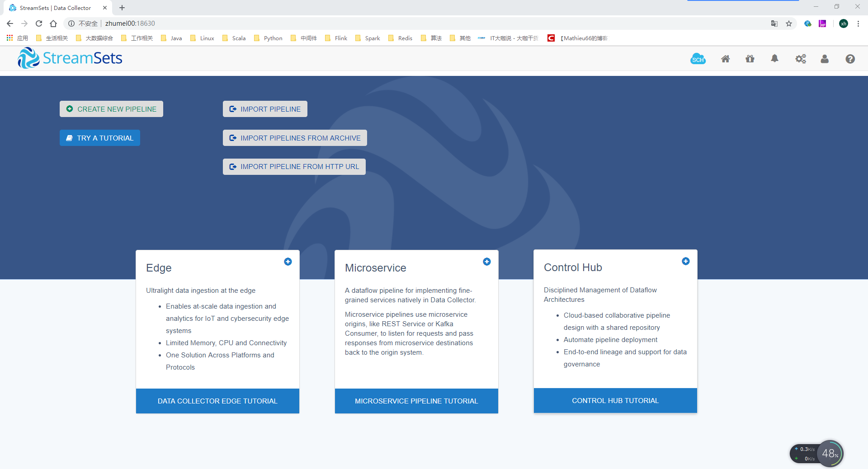Open the notifications bell

[774, 59]
